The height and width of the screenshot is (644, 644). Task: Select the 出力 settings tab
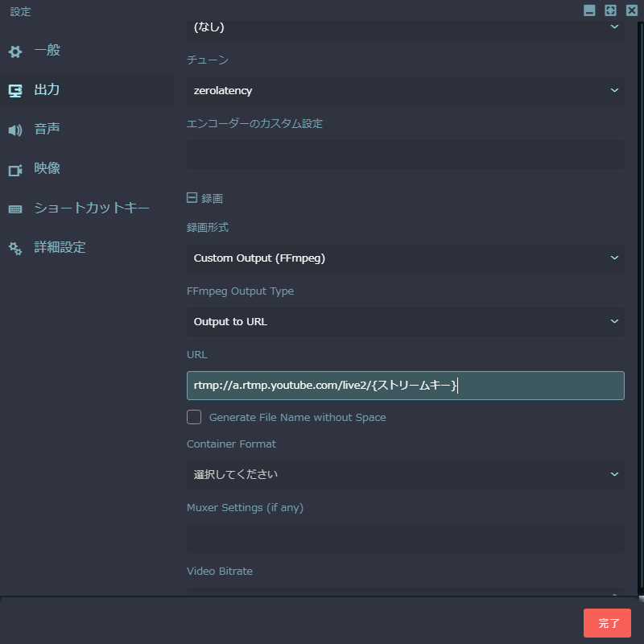(x=87, y=90)
